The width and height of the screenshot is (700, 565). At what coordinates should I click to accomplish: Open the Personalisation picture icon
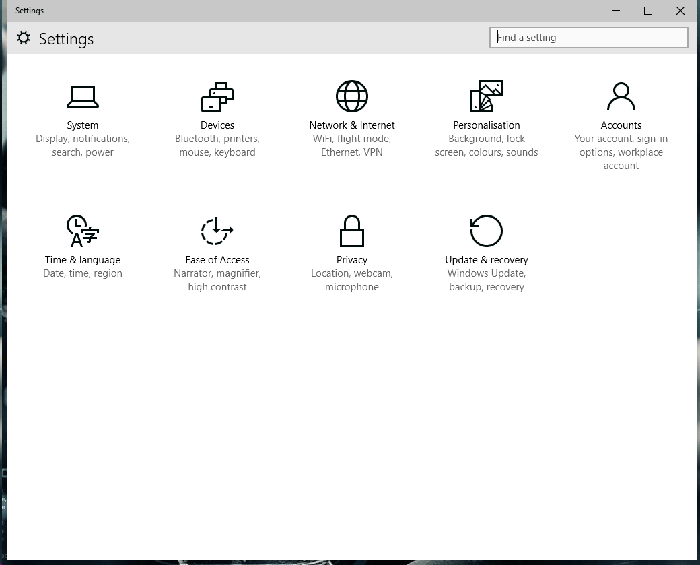click(x=486, y=97)
